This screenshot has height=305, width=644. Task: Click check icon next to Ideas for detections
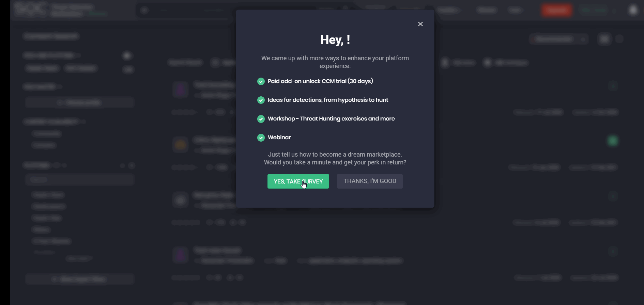tap(261, 100)
